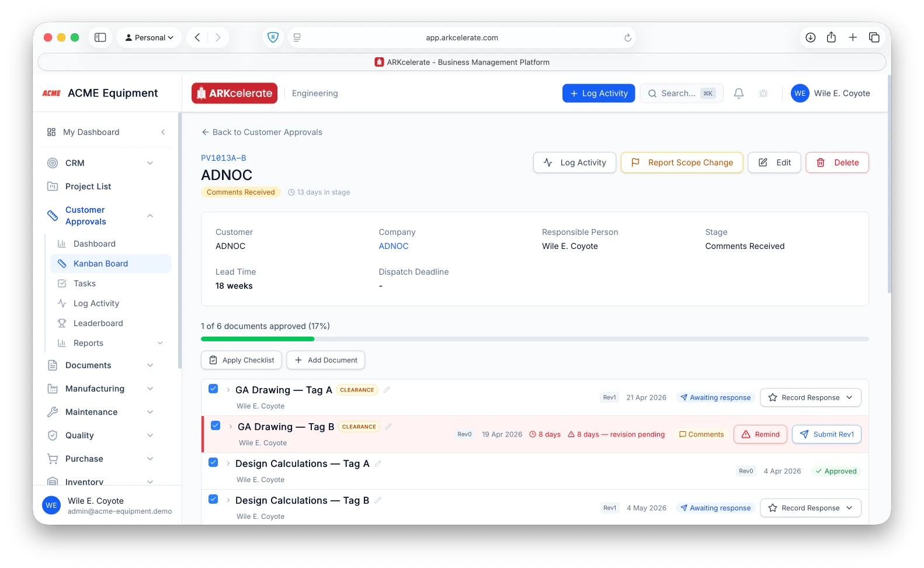Toggle checkbox for Design Calculations — Tag B
Screen dimensions: 924x568
(213, 499)
